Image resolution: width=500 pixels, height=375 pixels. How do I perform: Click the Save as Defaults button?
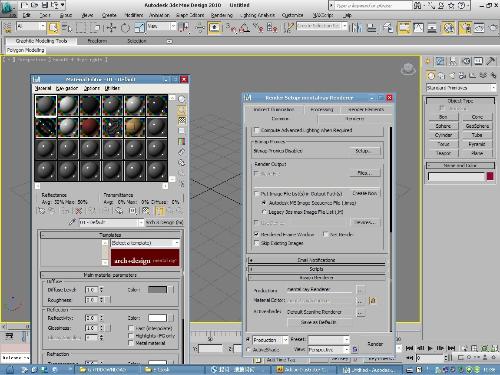pos(318,322)
